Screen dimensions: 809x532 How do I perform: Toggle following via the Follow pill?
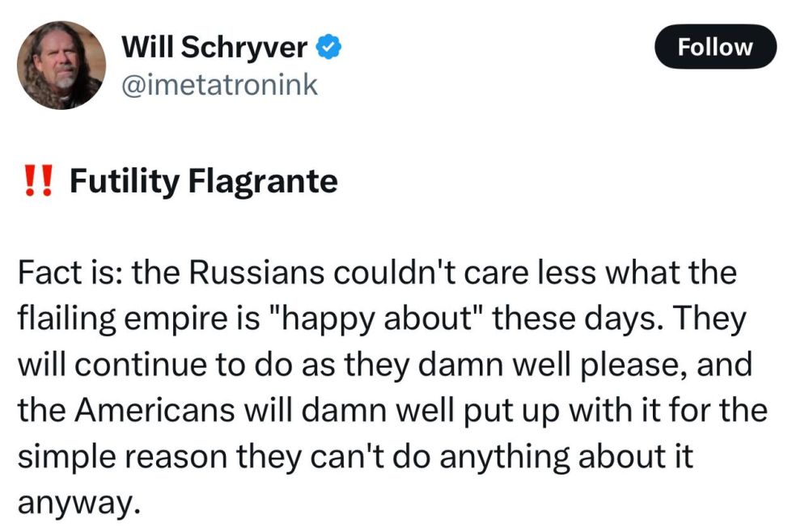(x=714, y=46)
